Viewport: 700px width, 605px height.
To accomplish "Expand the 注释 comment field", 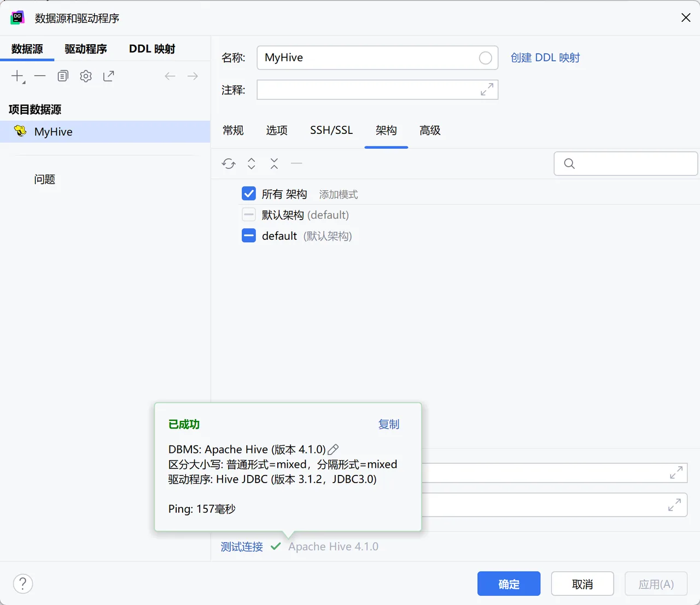I will pyautogui.click(x=487, y=90).
